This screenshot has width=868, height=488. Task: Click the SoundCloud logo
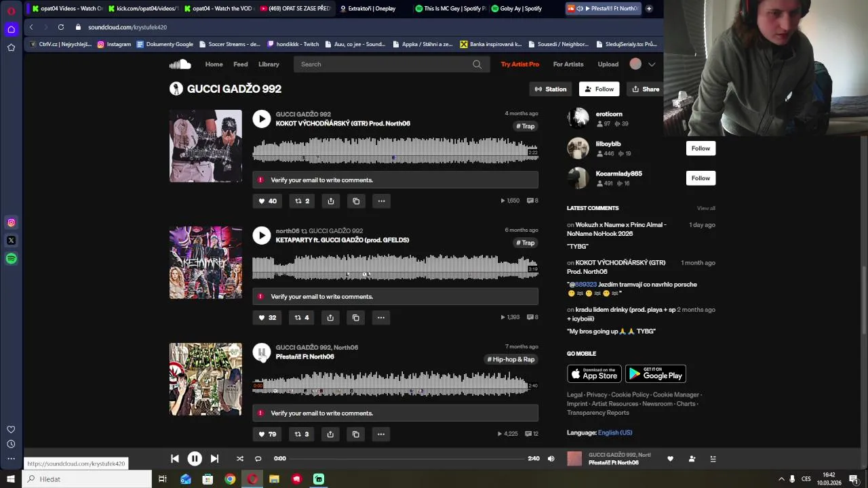(x=180, y=64)
